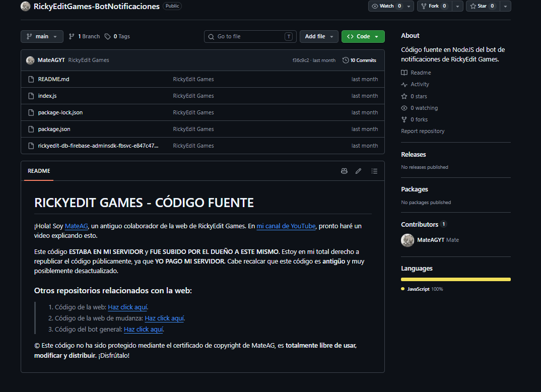Viewport: 541px width, 392px height.
Task: Open the mi canal de YouTube link
Action: [x=286, y=226]
